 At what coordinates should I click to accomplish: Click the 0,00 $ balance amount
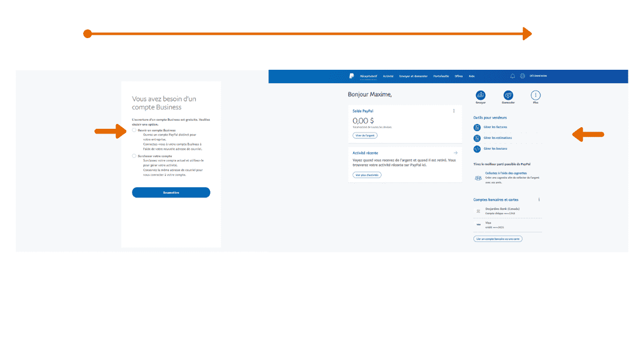[363, 121]
